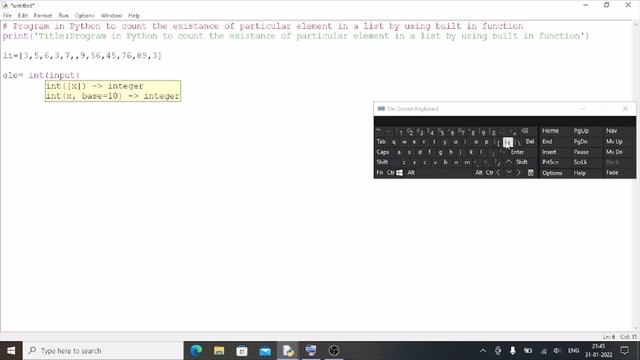Open the network tray icon
Viewport: 640px width, 360px height.
[543, 351]
